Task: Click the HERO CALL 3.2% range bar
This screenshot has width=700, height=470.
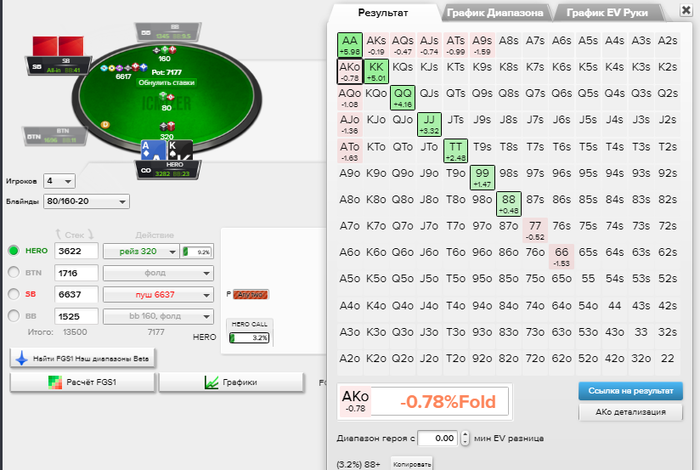Action: coord(250,338)
